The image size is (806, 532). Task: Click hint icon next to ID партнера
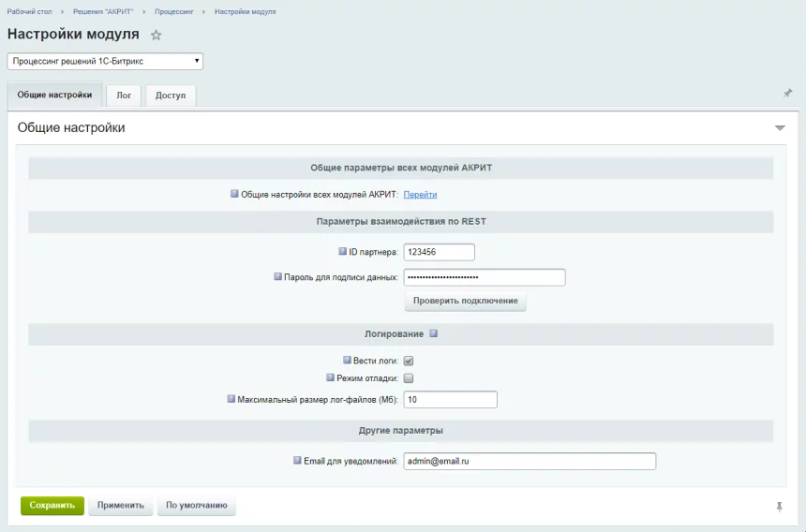[x=342, y=252]
